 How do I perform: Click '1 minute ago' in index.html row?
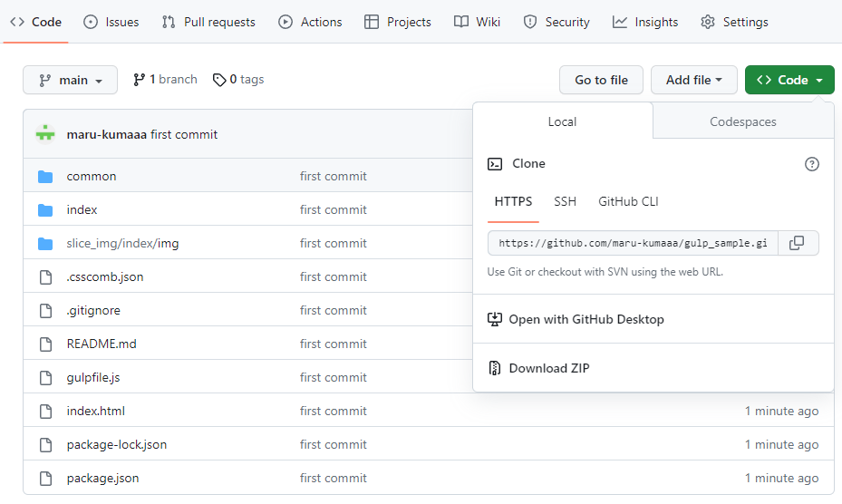tap(781, 411)
